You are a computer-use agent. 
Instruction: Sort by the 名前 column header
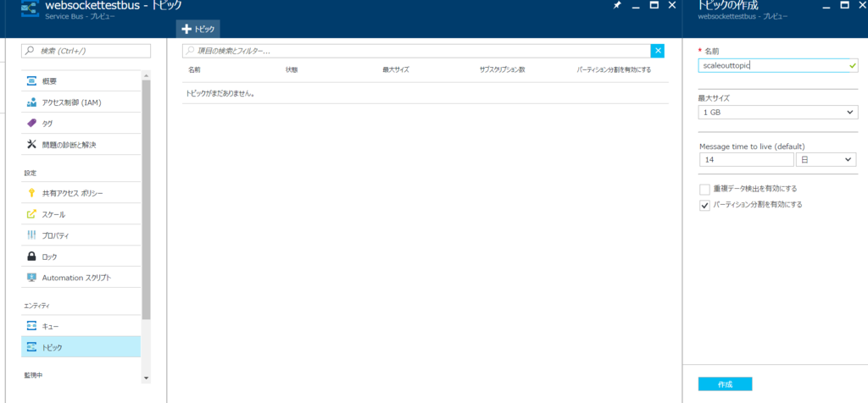194,70
